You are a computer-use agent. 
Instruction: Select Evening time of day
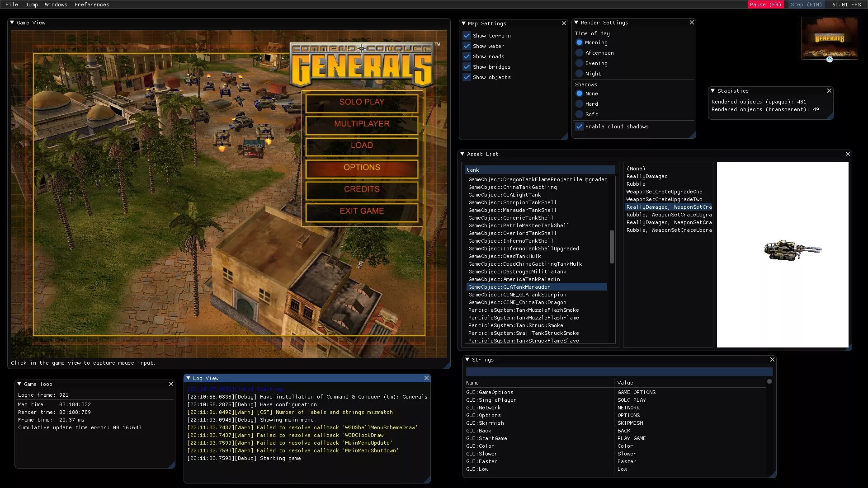[x=579, y=63]
